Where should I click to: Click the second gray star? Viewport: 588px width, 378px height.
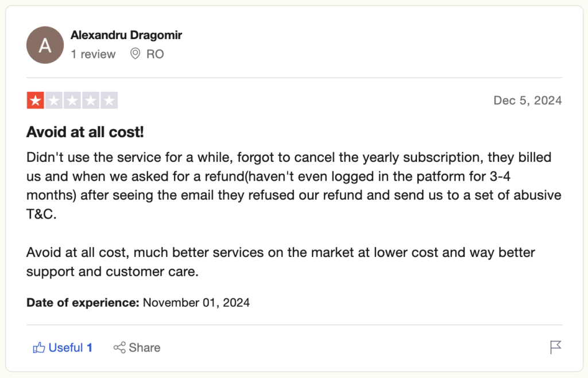click(x=53, y=101)
